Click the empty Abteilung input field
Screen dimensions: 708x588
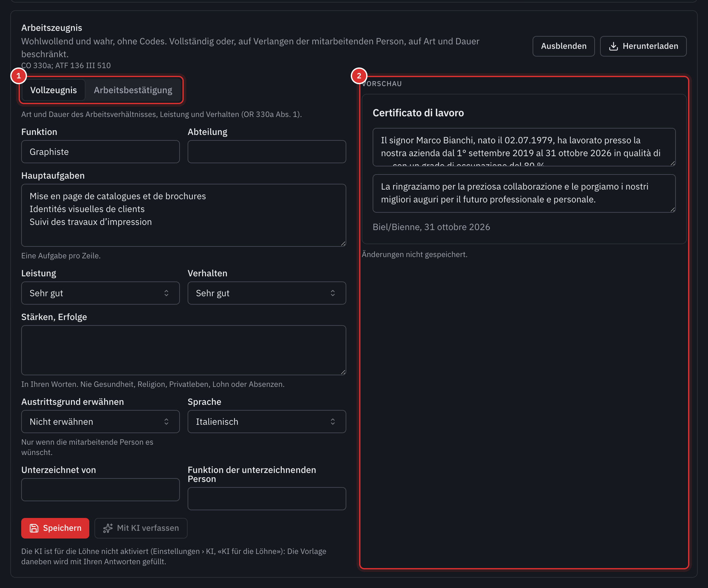click(267, 152)
